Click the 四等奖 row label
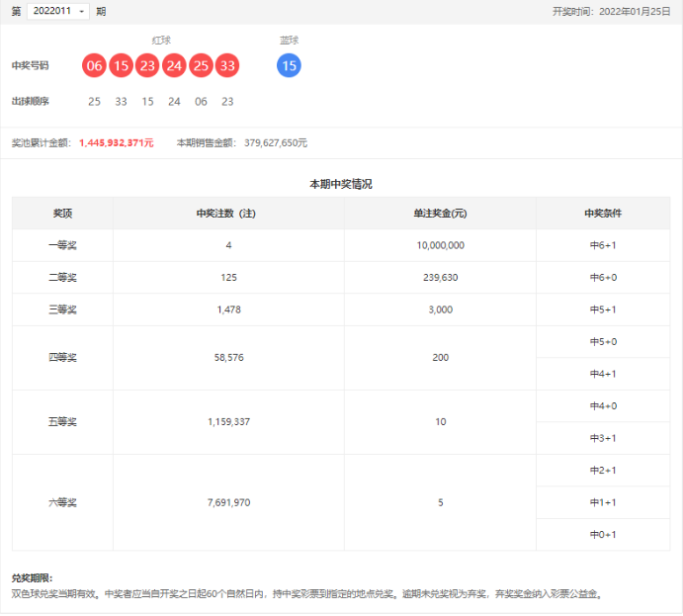The height and width of the screenshot is (616, 683). tap(62, 358)
